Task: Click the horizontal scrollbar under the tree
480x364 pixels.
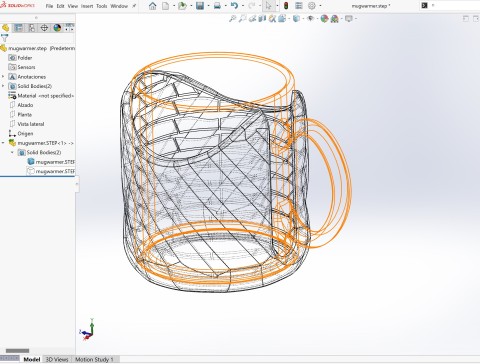Action: click(17, 351)
